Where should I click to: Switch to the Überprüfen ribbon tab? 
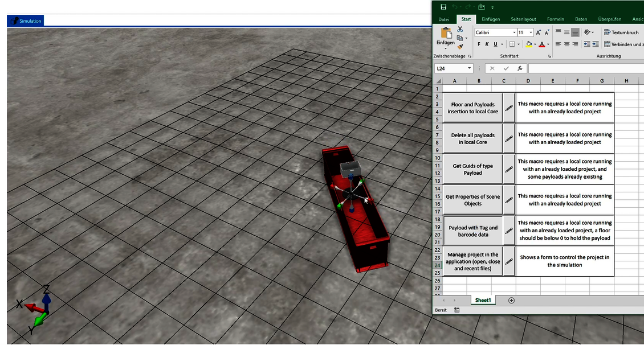click(x=609, y=19)
